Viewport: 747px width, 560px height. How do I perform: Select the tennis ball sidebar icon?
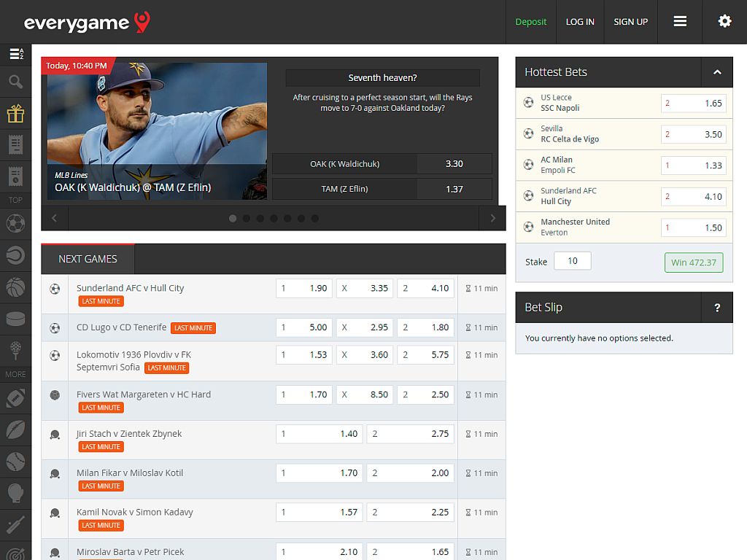coord(15,254)
